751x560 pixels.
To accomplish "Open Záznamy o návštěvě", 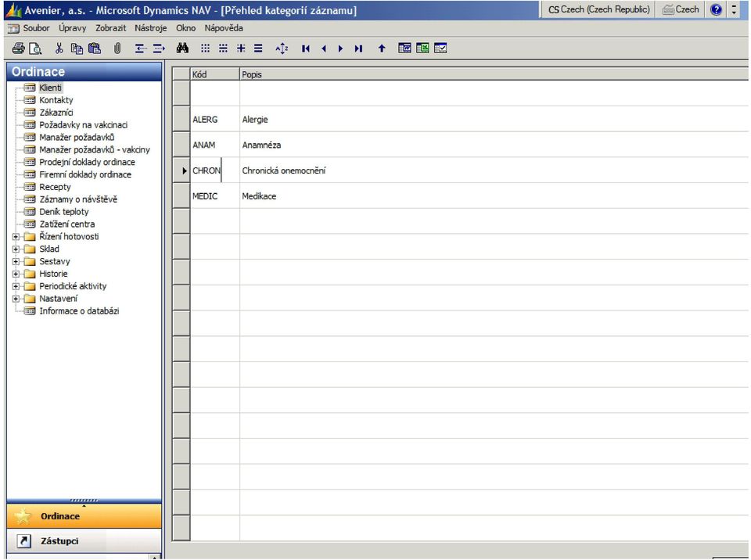I will click(78, 199).
